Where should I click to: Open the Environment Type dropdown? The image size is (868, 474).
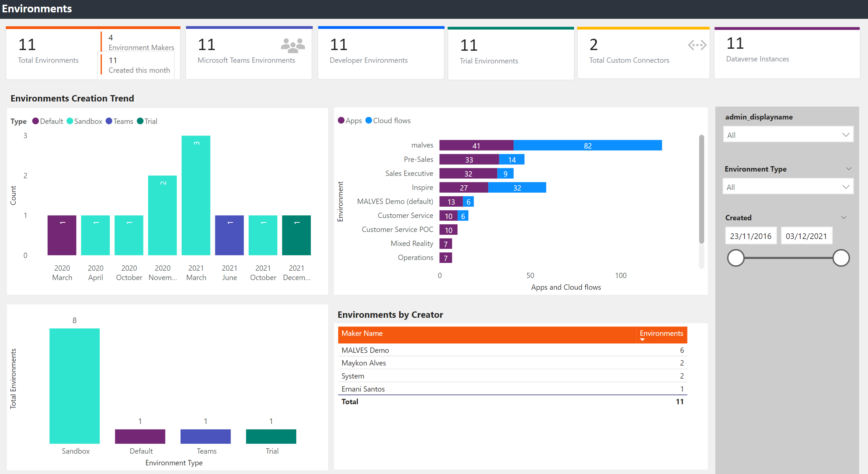pos(788,187)
